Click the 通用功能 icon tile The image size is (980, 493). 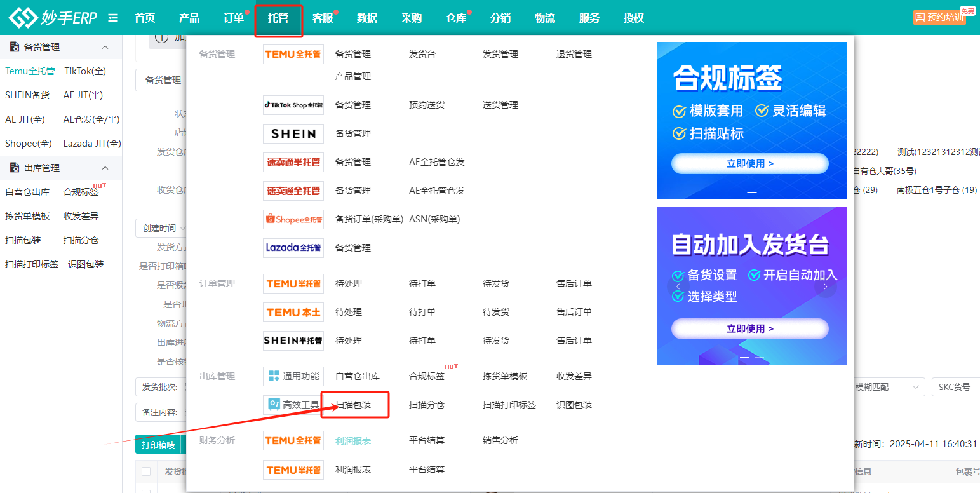293,376
